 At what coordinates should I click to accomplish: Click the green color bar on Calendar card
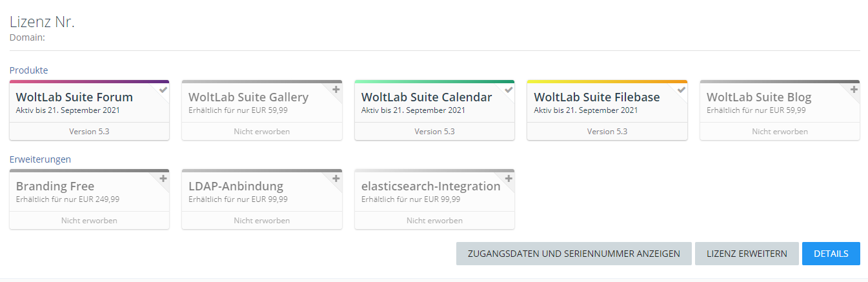point(434,82)
